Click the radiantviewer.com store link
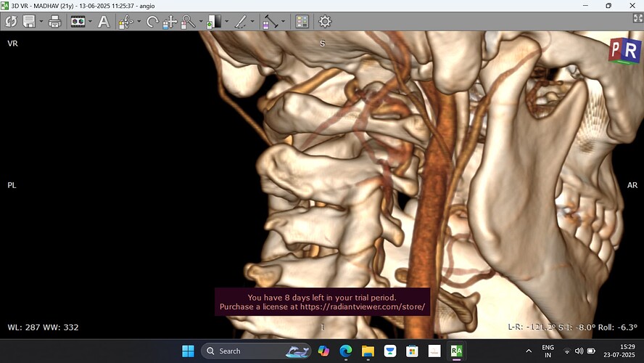The width and height of the screenshot is (644, 363). [x=363, y=306]
